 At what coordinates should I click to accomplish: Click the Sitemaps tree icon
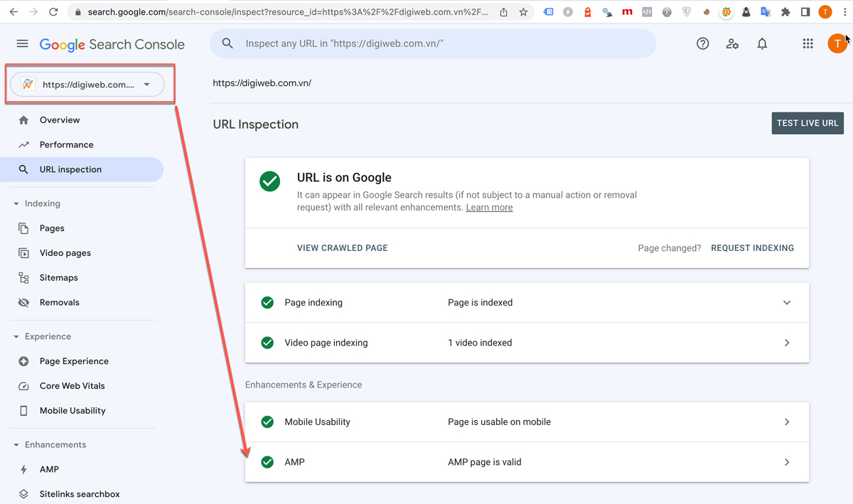pos(23,278)
